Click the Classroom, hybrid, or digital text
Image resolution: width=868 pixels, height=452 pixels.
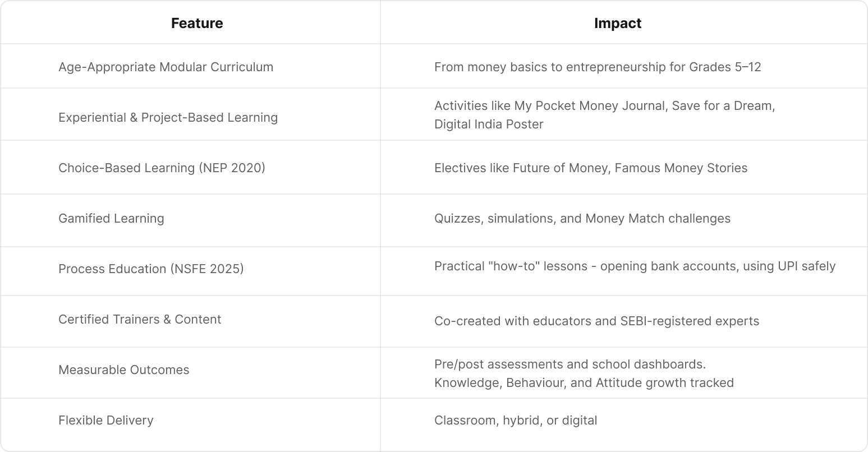tap(515, 420)
